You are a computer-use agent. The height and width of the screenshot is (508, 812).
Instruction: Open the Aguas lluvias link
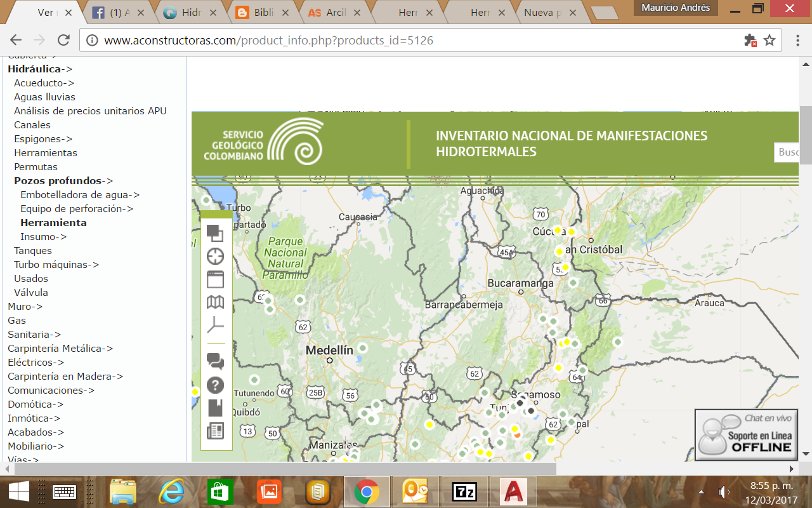point(44,97)
